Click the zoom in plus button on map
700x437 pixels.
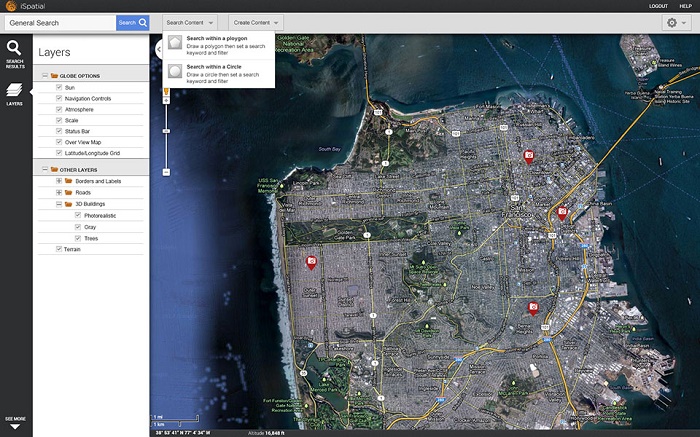click(x=167, y=102)
